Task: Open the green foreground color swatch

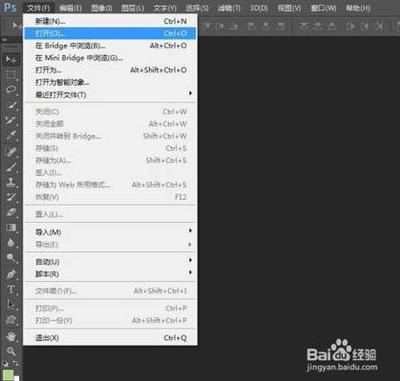Action: [x=8, y=375]
